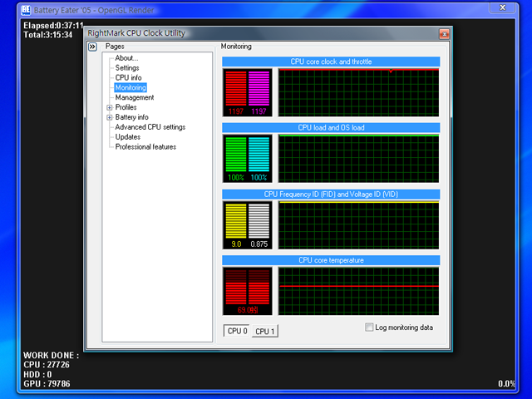
Task: Expand the Battery info node
Action: click(109, 117)
